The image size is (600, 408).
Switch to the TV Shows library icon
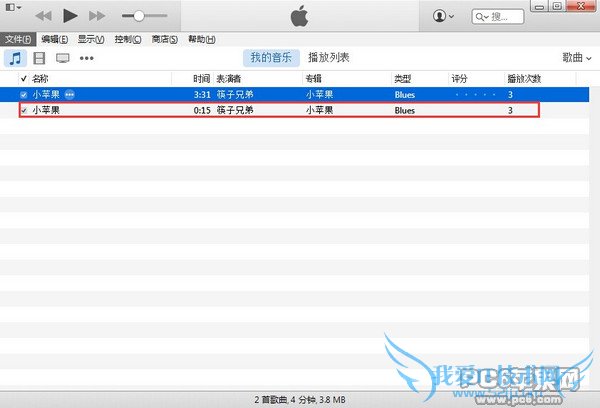click(x=62, y=58)
